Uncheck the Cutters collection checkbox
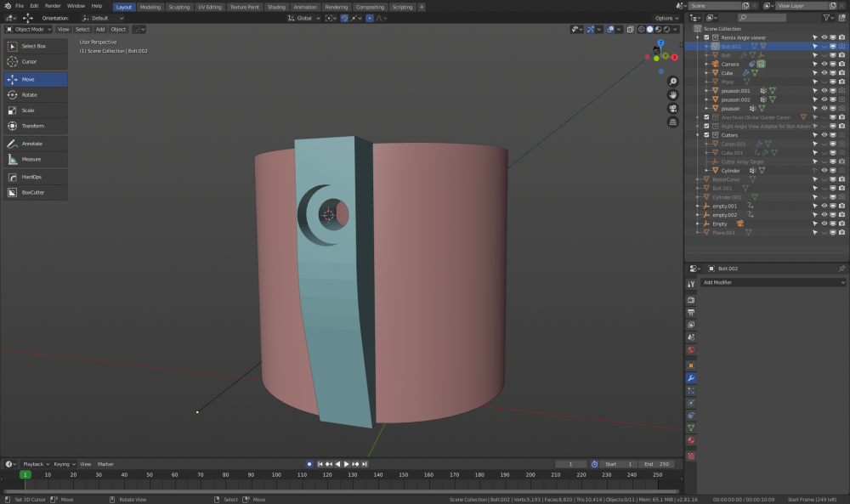This screenshot has width=850, height=504. 705,135
